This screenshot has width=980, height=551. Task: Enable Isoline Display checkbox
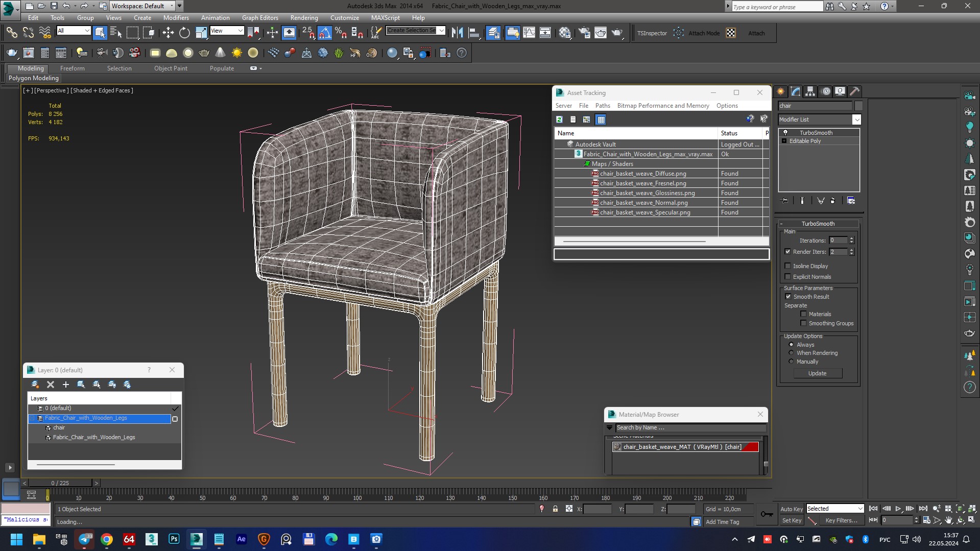[787, 266]
